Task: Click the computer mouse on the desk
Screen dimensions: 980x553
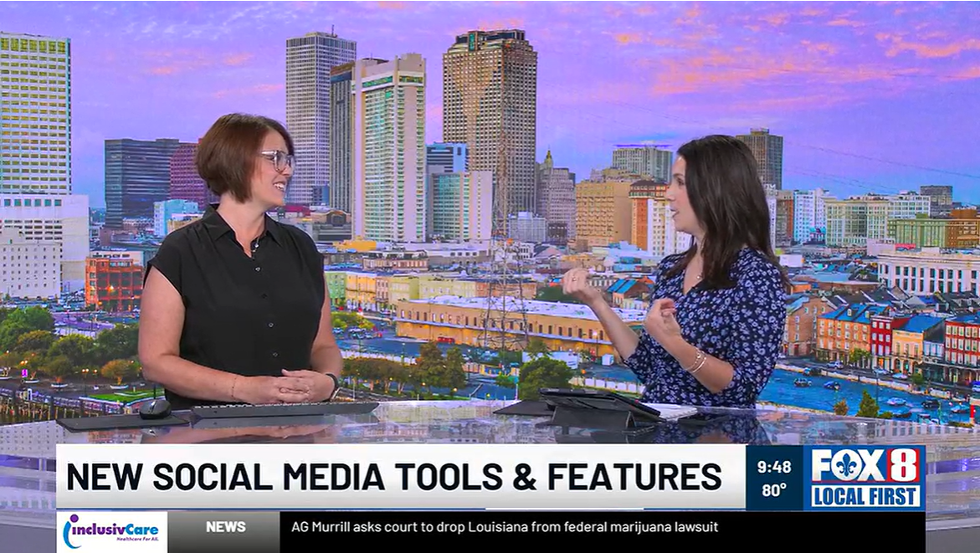Action: click(154, 408)
